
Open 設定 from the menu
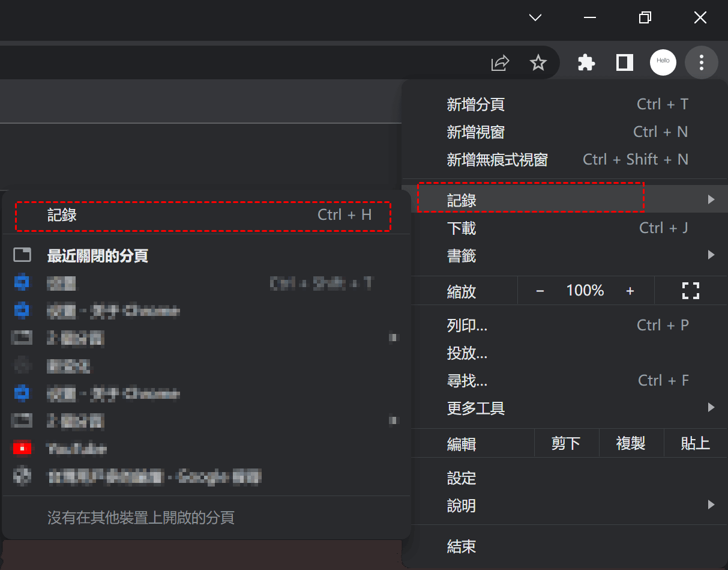(462, 478)
